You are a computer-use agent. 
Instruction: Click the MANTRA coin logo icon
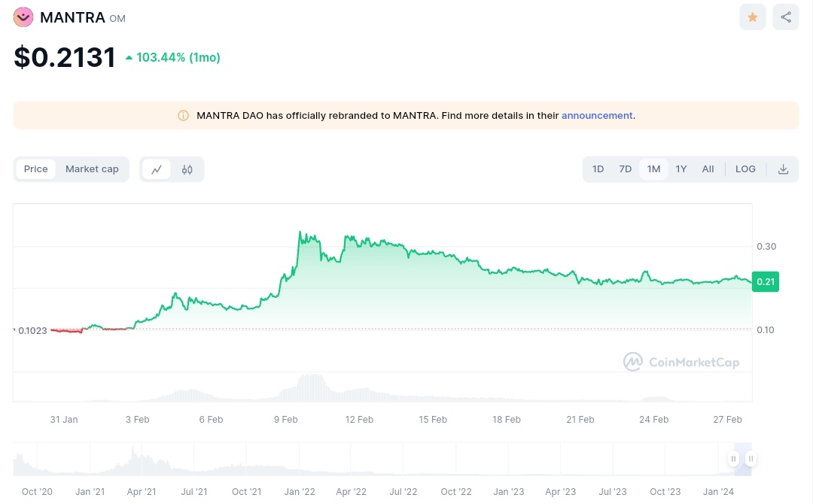[23, 17]
